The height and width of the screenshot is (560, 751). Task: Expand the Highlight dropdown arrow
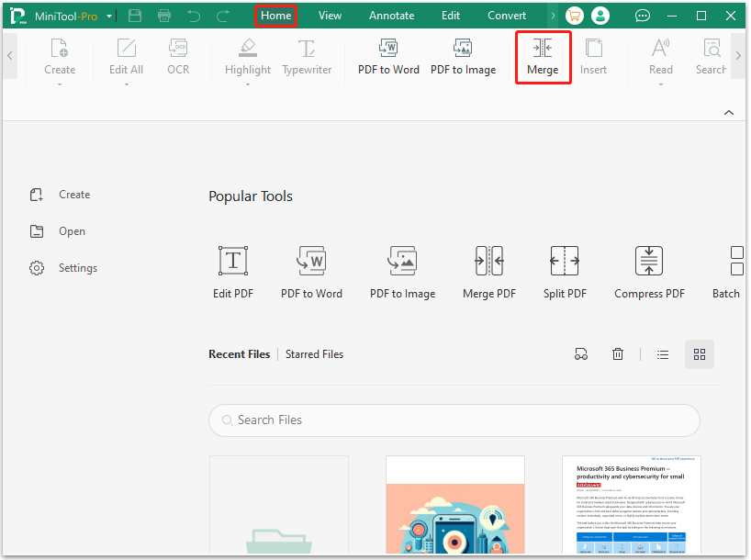click(248, 84)
